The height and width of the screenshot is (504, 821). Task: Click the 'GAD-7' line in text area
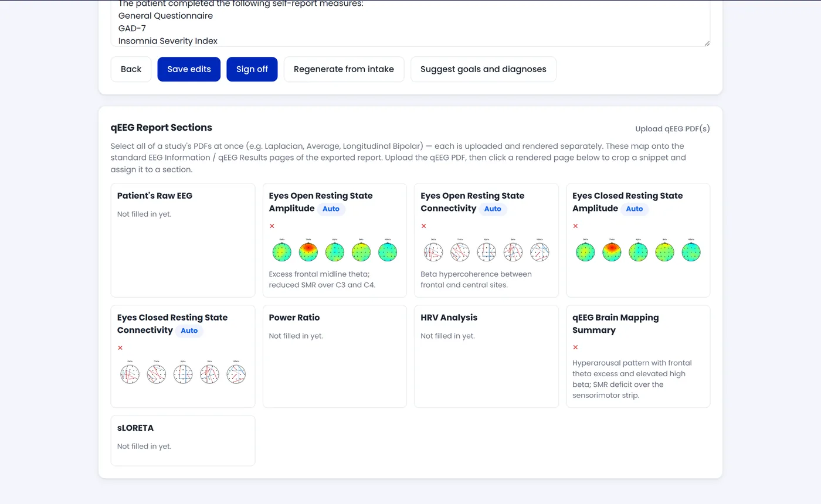point(132,28)
